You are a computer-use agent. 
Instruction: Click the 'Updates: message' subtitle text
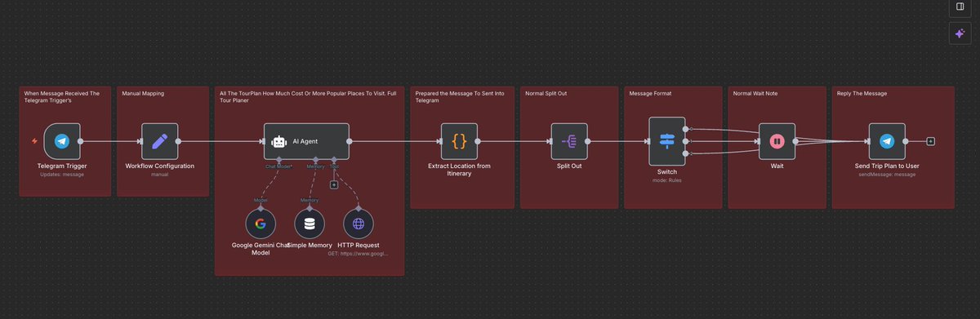[62, 174]
